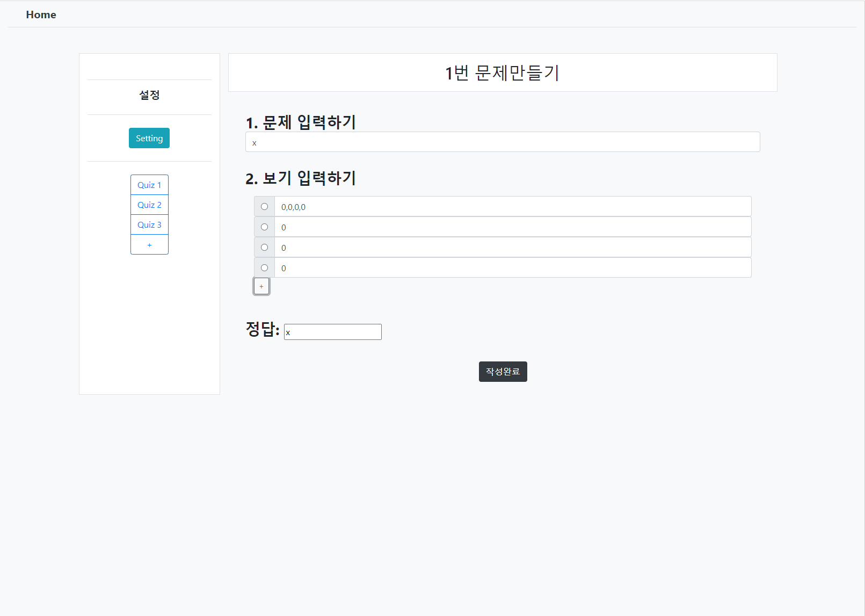Screen dimensions: 865x616
Task: Focus the 정답 answer input box
Action: pyautogui.click(x=332, y=332)
